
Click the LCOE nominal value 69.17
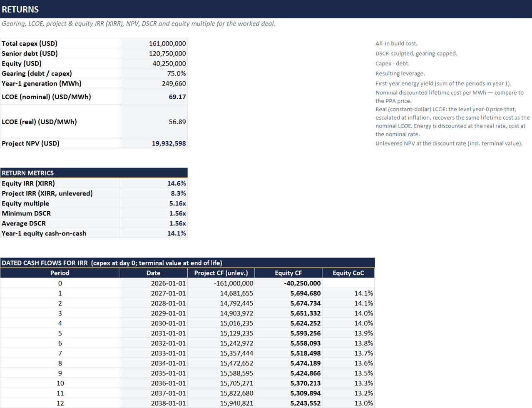154,97
